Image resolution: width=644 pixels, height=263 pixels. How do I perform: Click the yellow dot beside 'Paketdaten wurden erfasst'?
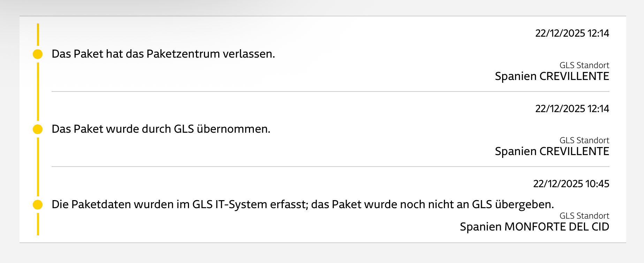click(38, 205)
